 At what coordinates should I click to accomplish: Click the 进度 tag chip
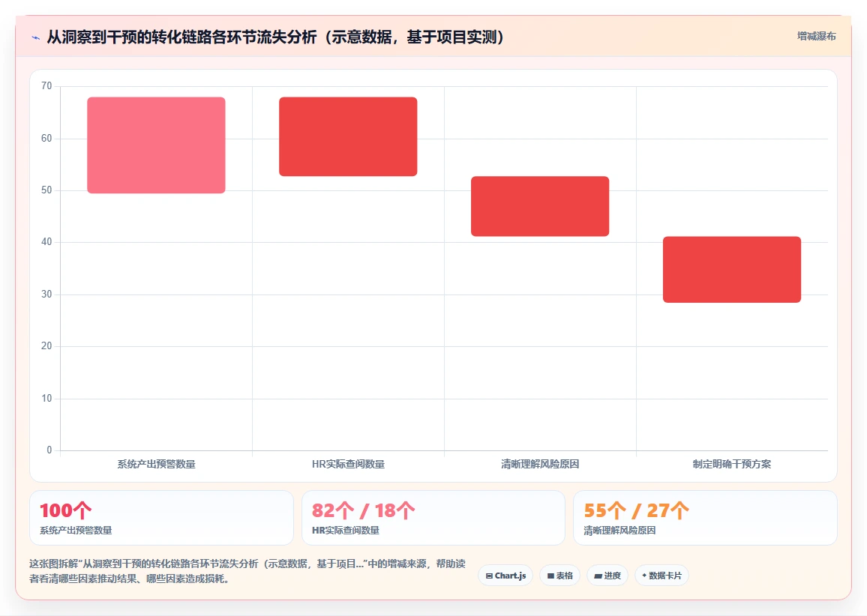pyautogui.click(x=607, y=576)
